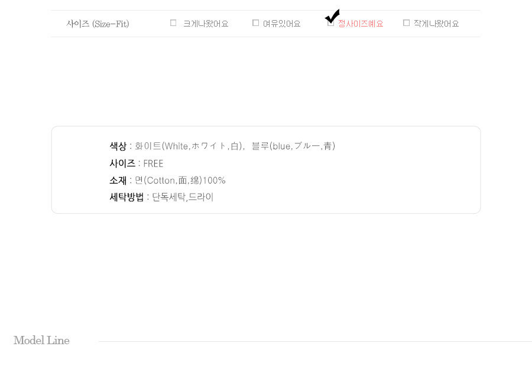Viewport: 532px width, 392px height.
Task: Click the Model Line heading
Action: (41, 340)
